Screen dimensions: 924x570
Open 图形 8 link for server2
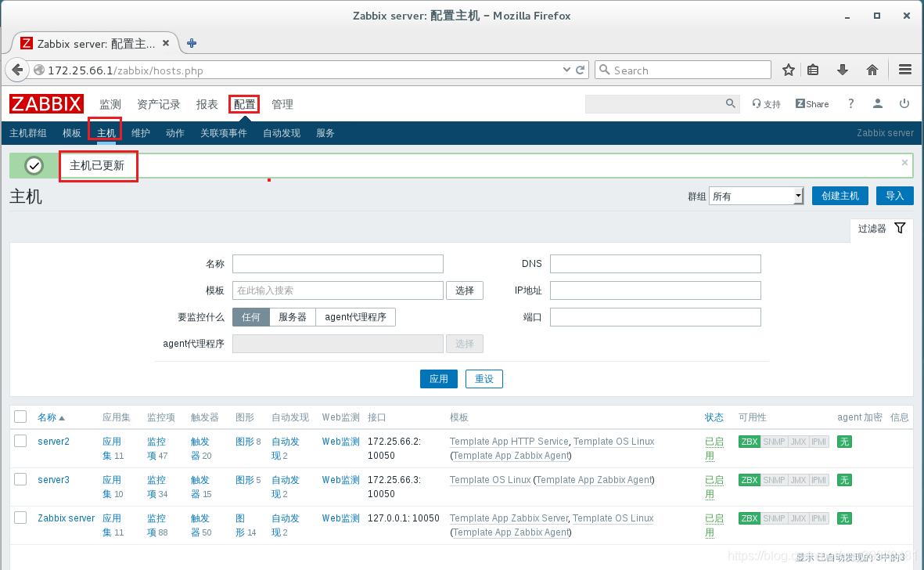[248, 442]
